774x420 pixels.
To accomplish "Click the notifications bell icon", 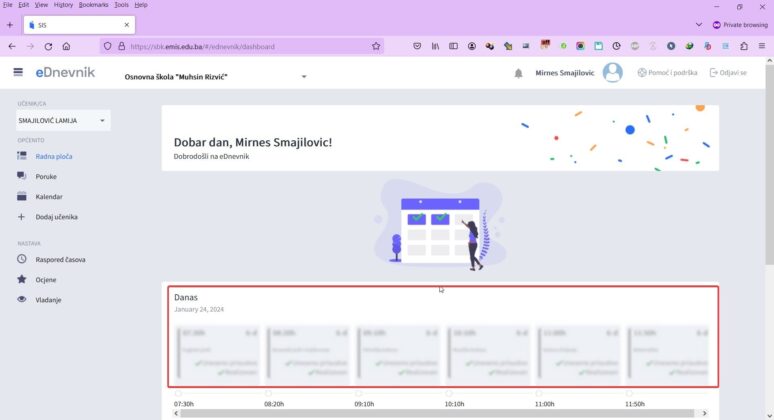I will click(518, 73).
